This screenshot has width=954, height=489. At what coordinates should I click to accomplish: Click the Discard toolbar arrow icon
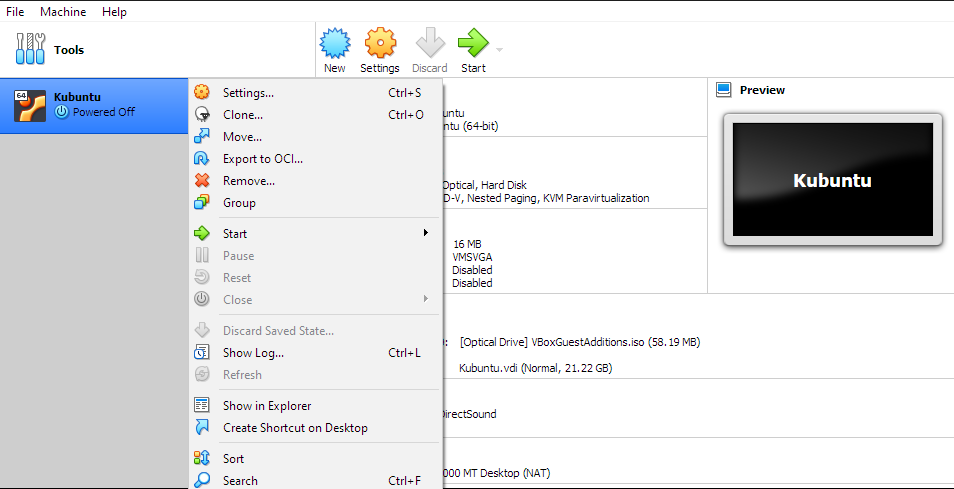[x=430, y=43]
